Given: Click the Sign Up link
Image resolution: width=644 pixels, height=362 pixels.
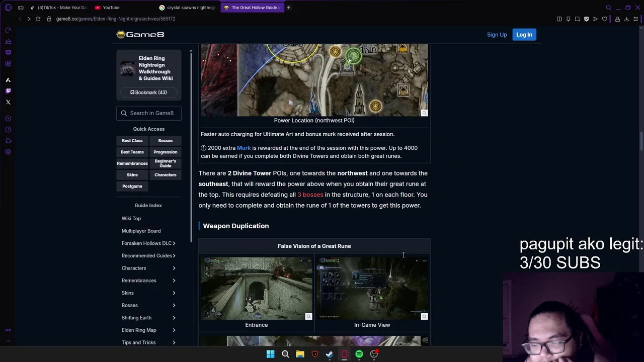Looking at the screenshot, I should coord(497,35).
